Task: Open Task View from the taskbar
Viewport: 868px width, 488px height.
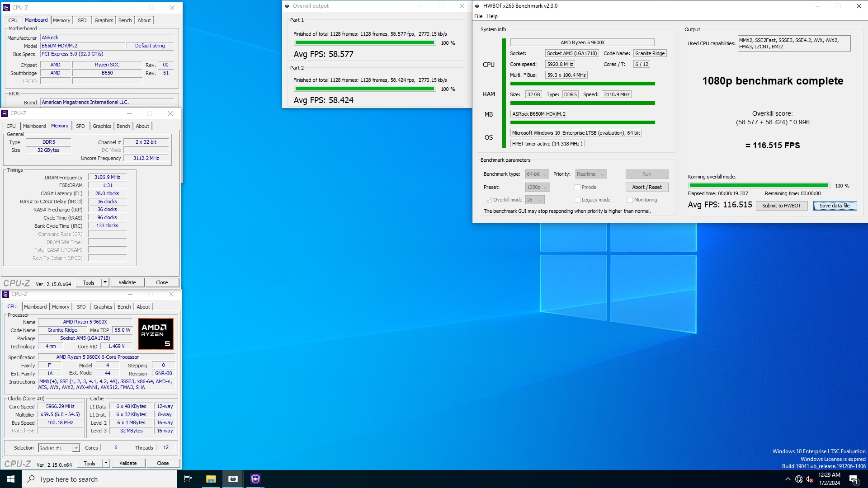Action: 188,479
